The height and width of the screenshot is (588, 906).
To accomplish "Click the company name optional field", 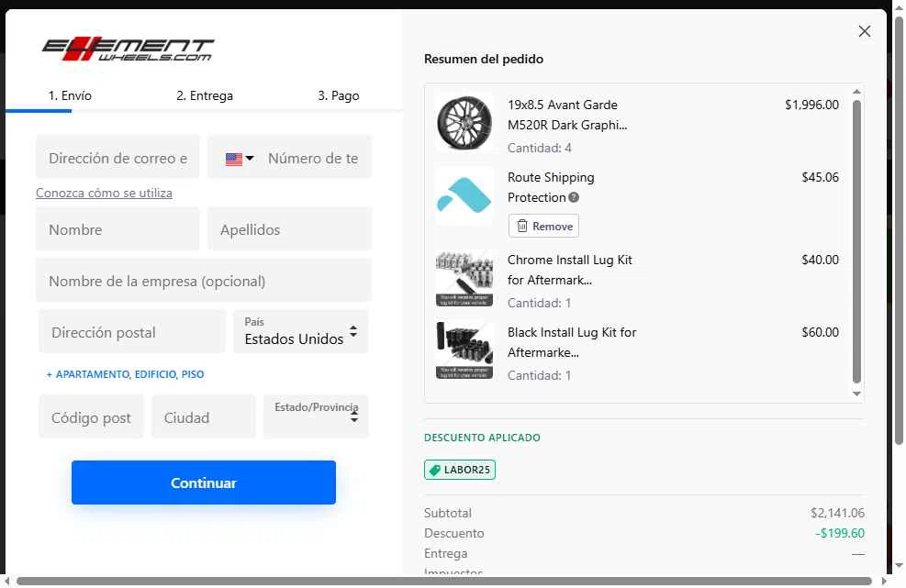I will [x=204, y=281].
